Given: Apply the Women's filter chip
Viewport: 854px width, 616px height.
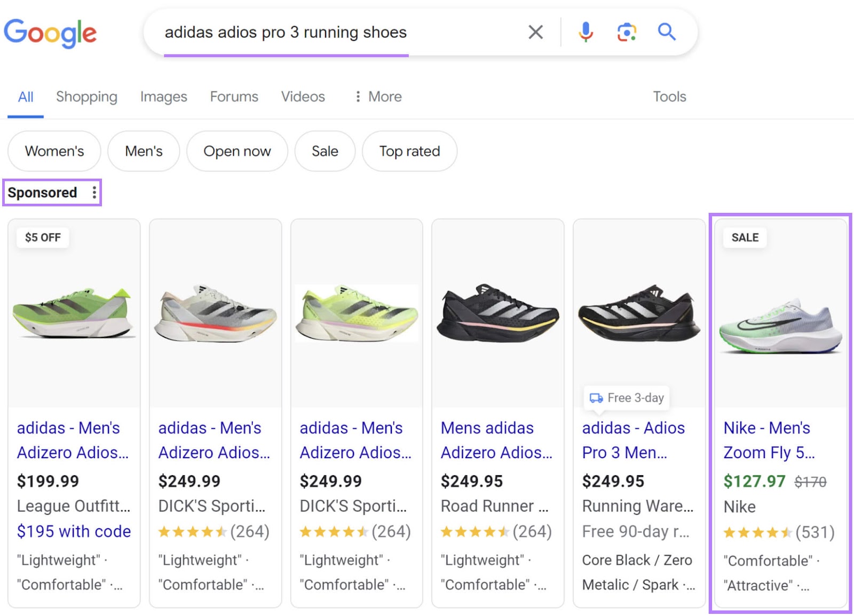Looking at the screenshot, I should 54,151.
